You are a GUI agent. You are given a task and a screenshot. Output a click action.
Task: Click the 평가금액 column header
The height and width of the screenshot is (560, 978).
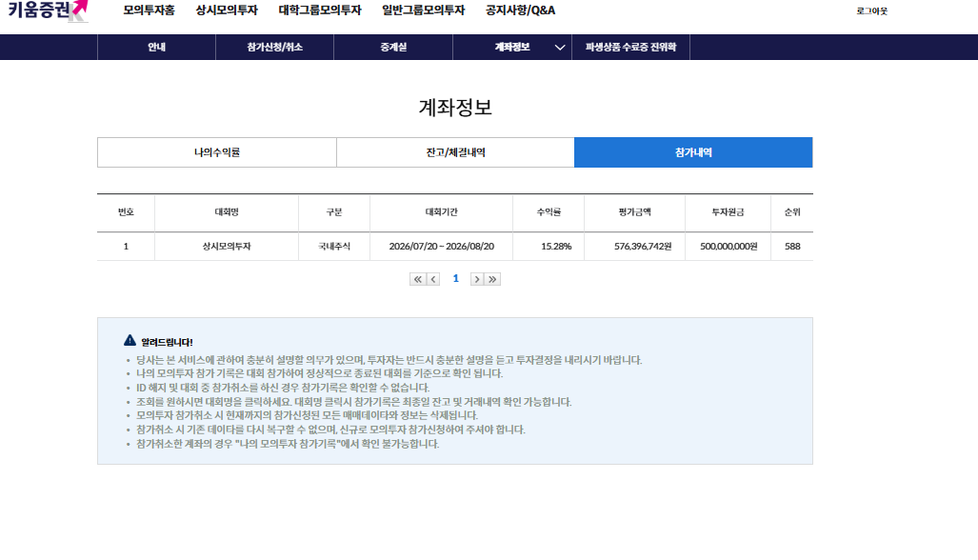pos(635,212)
